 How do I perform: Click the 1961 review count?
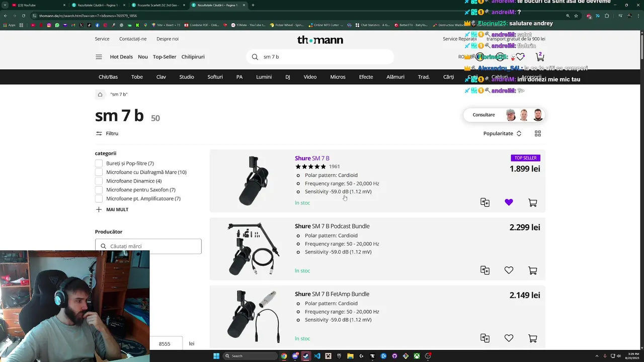point(334,166)
